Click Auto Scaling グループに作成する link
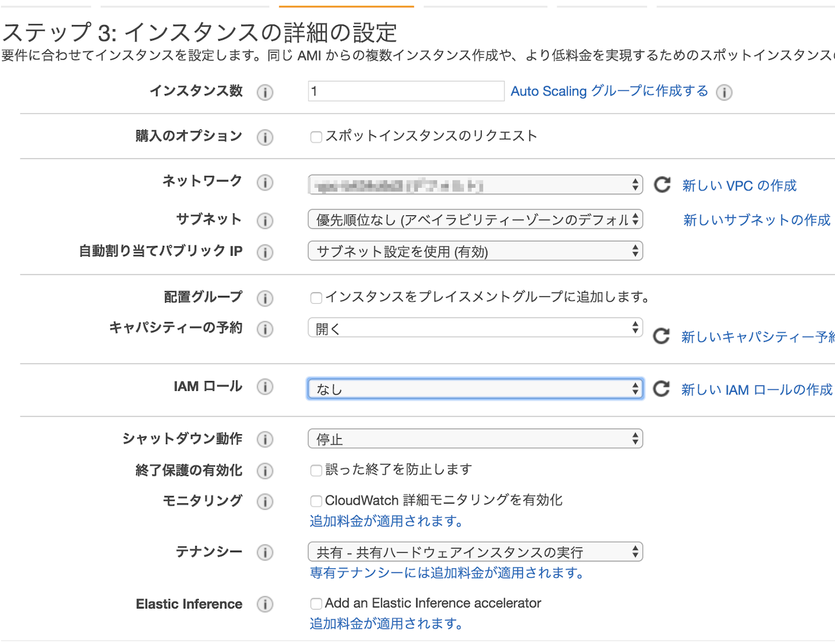 pos(609,91)
